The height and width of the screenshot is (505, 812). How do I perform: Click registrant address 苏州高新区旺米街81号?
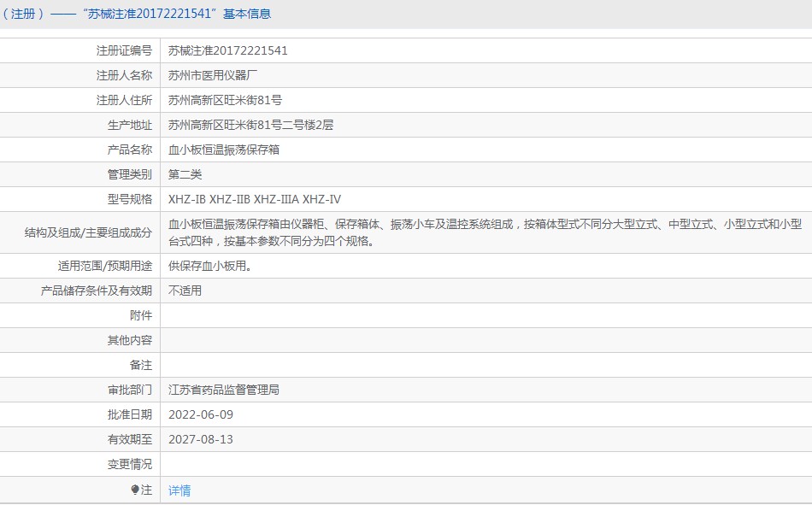click(226, 101)
